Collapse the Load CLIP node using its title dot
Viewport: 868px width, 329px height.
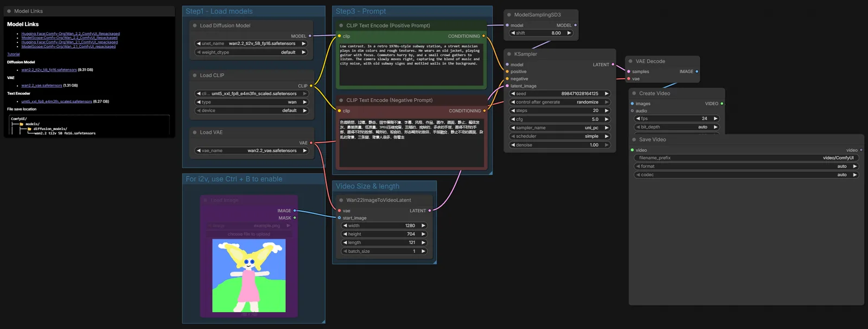click(x=195, y=75)
